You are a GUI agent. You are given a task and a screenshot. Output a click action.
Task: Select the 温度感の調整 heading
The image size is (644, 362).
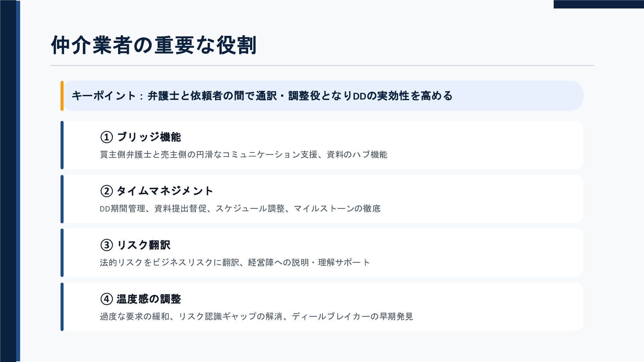pos(149,299)
